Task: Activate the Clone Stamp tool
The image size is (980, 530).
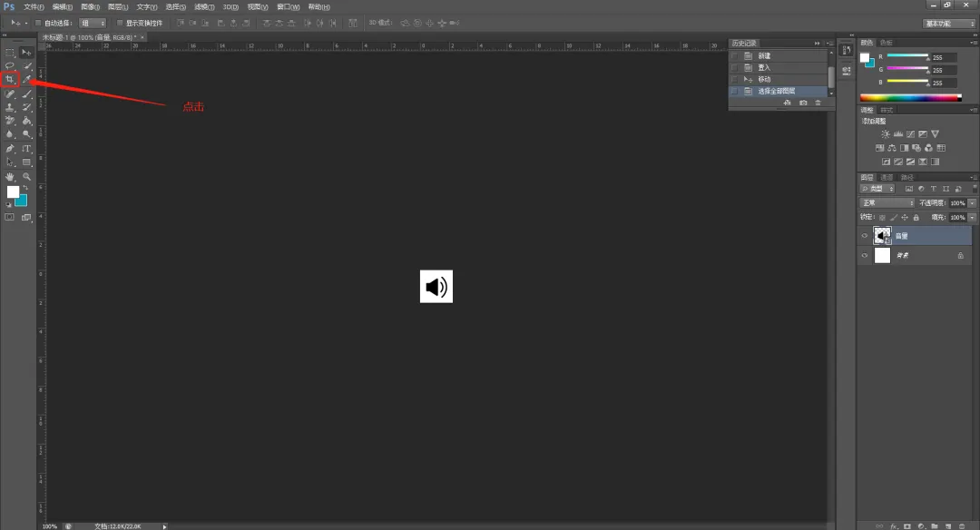Action: click(9, 109)
